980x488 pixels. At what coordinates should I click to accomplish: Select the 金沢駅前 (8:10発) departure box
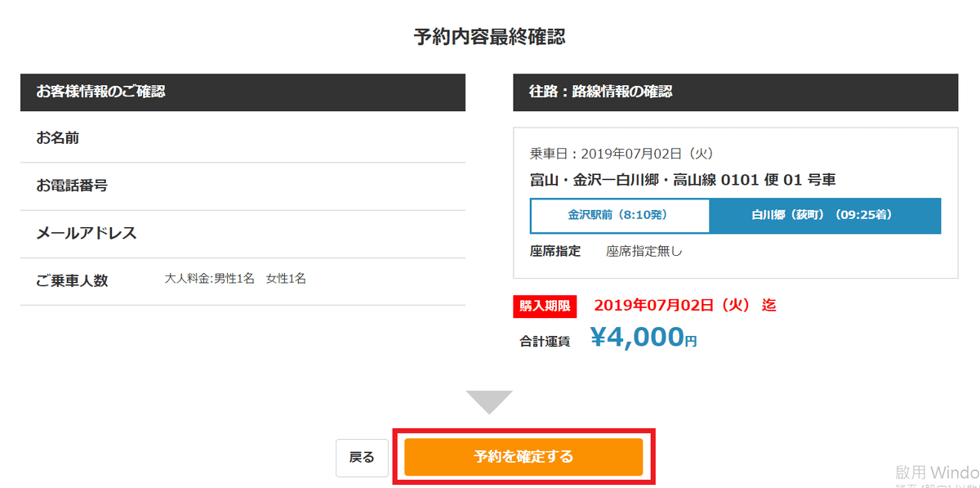click(619, 216)
